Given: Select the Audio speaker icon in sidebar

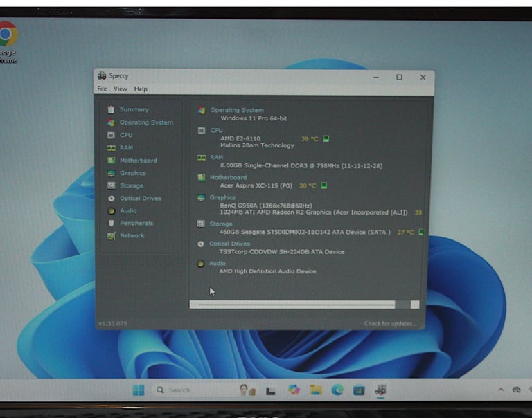Looking at the screenshot, I should pos(111,211).
